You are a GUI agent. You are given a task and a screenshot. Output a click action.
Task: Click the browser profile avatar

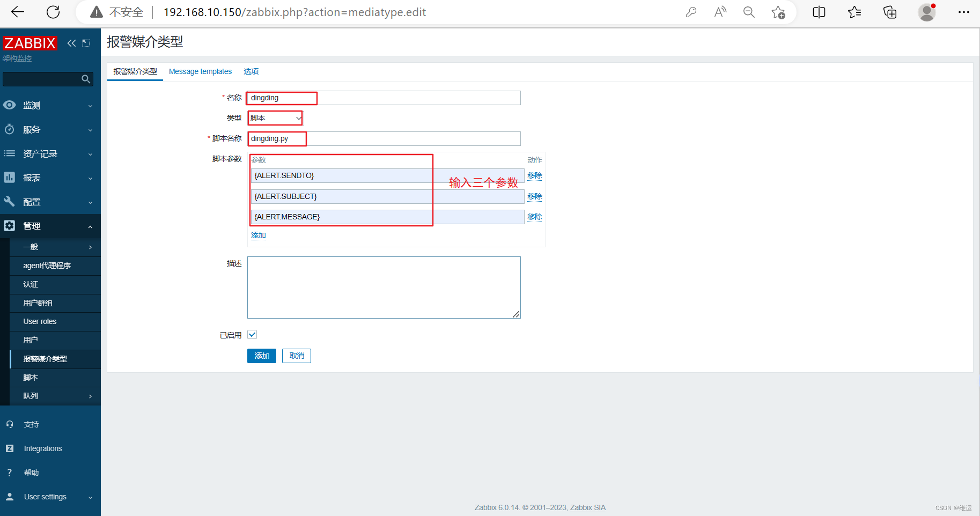[927, 12]
